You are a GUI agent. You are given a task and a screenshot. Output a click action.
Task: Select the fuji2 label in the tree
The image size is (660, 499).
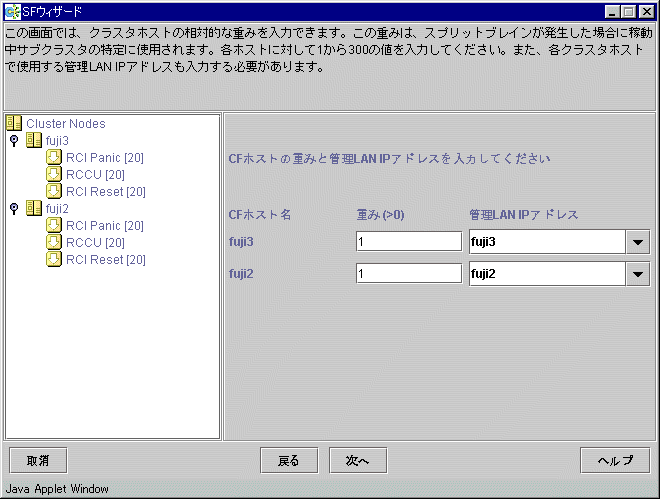click(57, 209)
